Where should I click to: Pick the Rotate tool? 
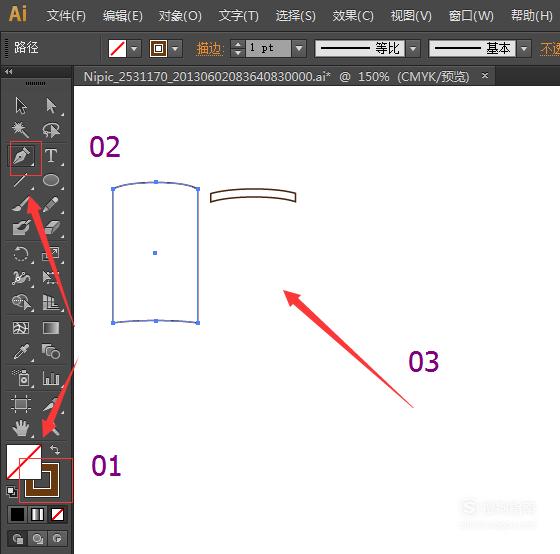coord(21,254)
